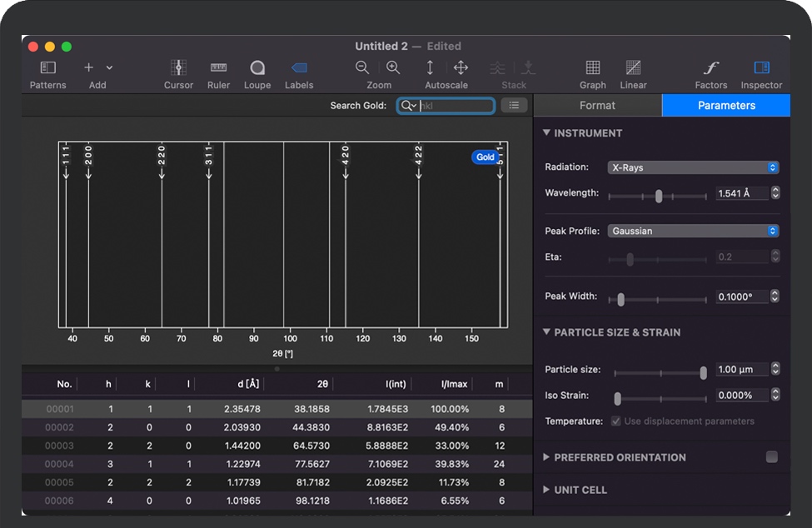Toggle peak Labels in toolbar
The width and height of the screenshot is (812, 528).
pos(299,68)
